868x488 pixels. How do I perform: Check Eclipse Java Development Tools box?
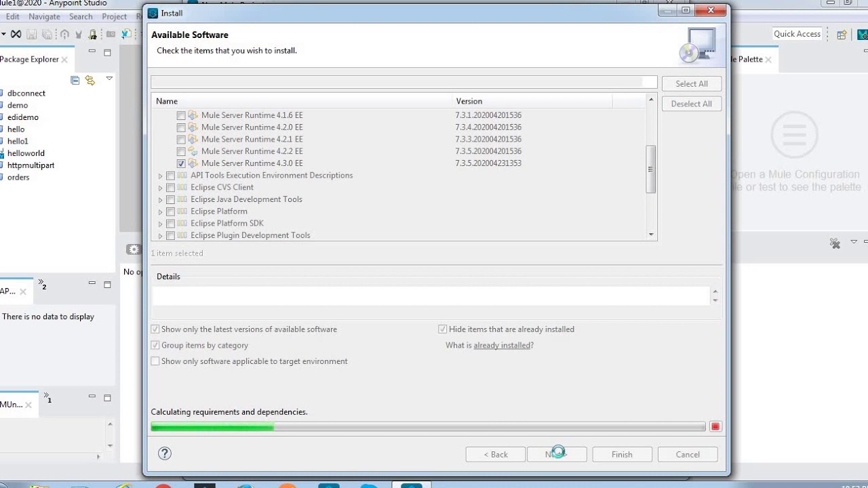(170, 199)
